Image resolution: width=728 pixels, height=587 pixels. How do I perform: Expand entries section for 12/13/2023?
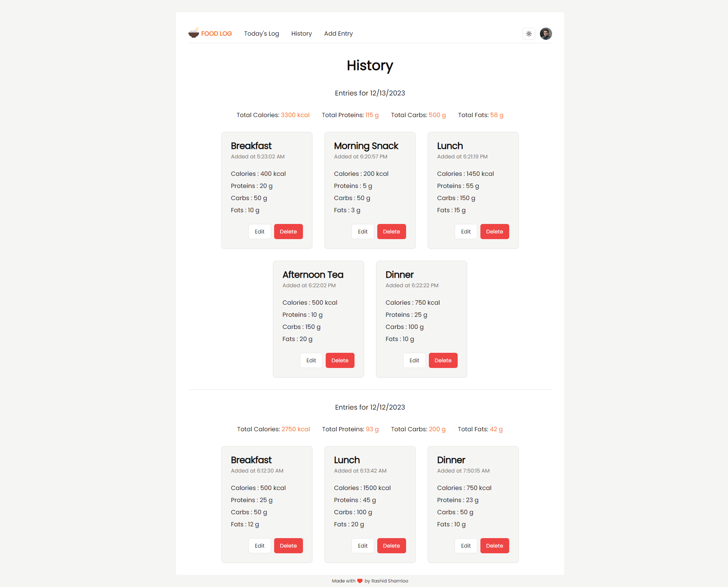pos(370,93)
